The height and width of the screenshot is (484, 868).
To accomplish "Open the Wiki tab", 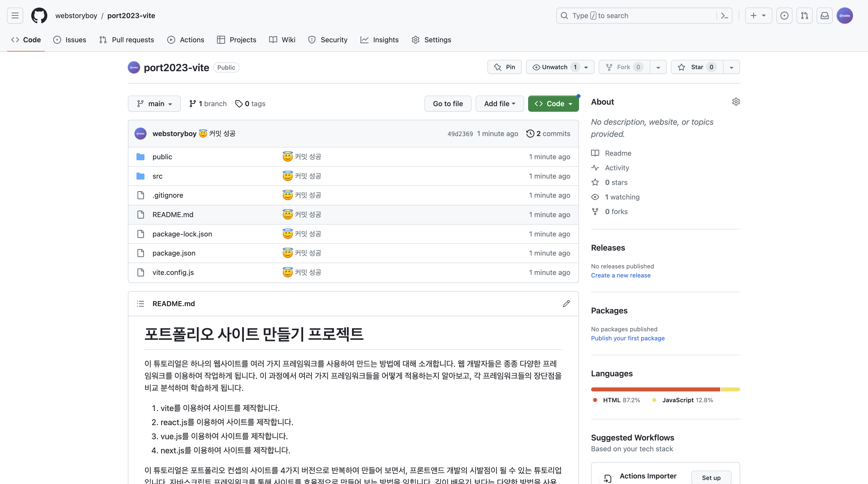I will click(282, 40).
